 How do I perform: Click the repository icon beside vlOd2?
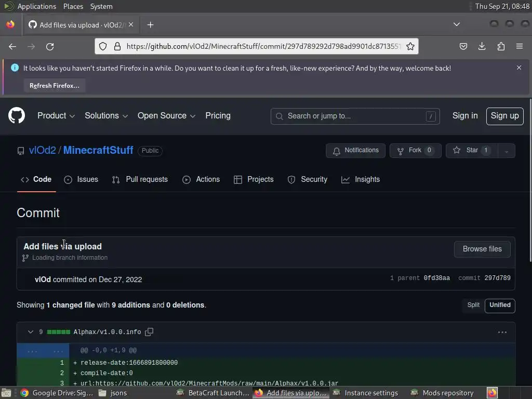[x=21, y=151]
